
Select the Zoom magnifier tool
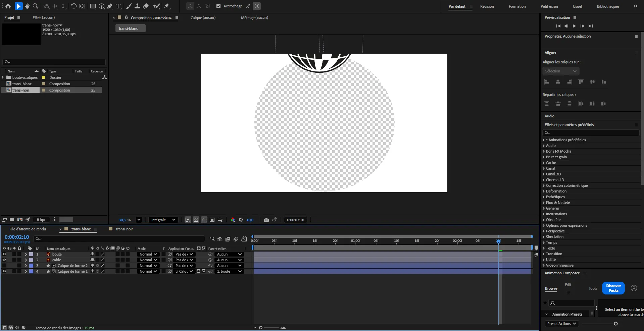[36, 6]
